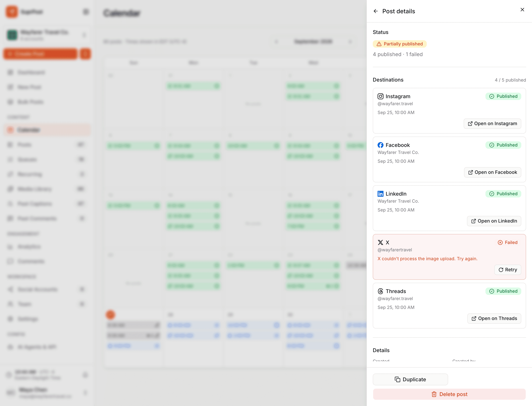
Task: Click the Facebook logo icon
Action: pos(380,145)
